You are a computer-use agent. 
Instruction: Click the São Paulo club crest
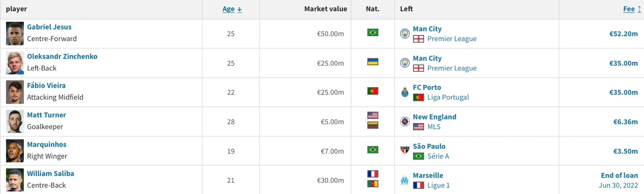click(405, 151)
